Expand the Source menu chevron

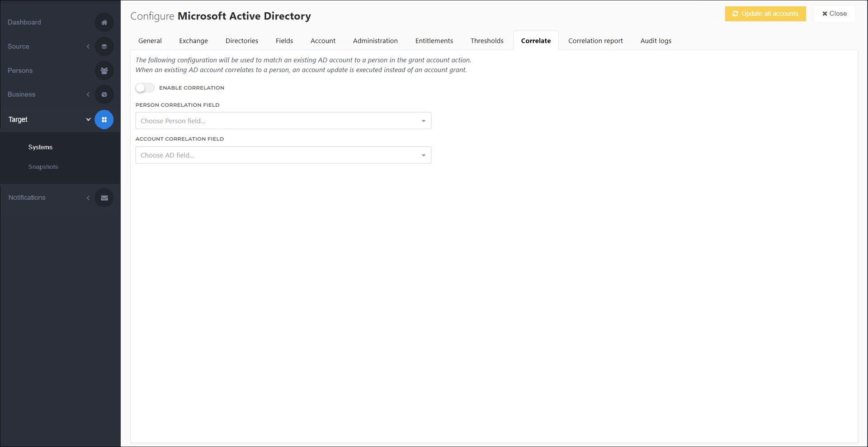pos(88,46)
